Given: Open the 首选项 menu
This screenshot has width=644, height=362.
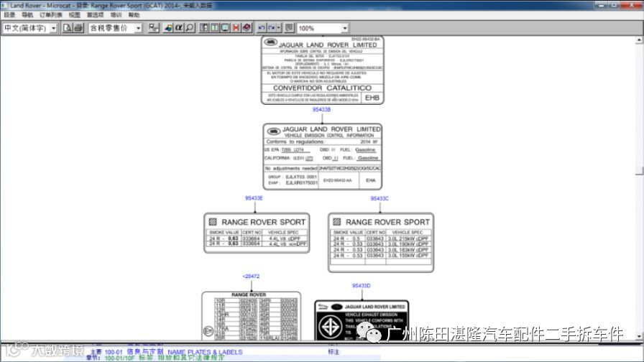Looking at the screenshot, I should (96, 15).
